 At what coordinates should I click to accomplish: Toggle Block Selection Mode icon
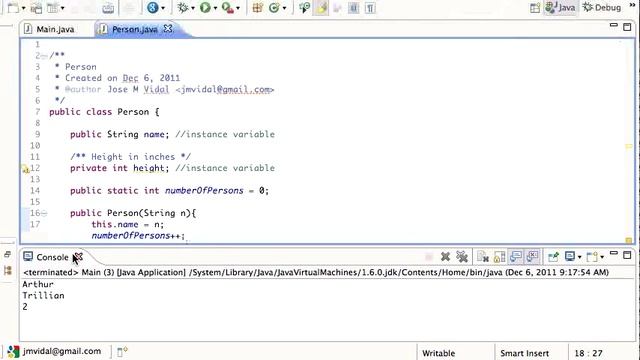tap(354, 8)
